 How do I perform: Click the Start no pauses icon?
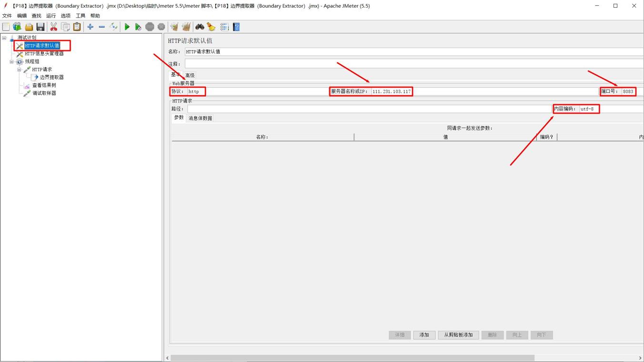click(138, 27)
